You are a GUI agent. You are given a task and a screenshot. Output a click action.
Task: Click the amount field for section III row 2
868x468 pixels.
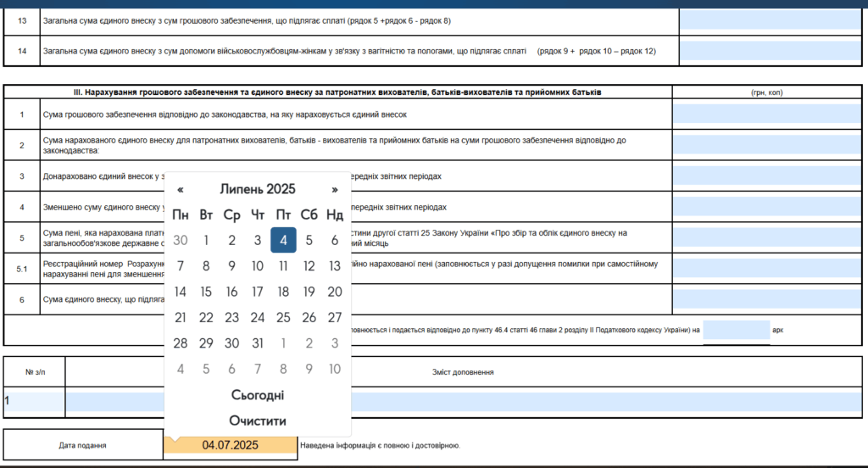pyautogui.click(x=766, y=144)
